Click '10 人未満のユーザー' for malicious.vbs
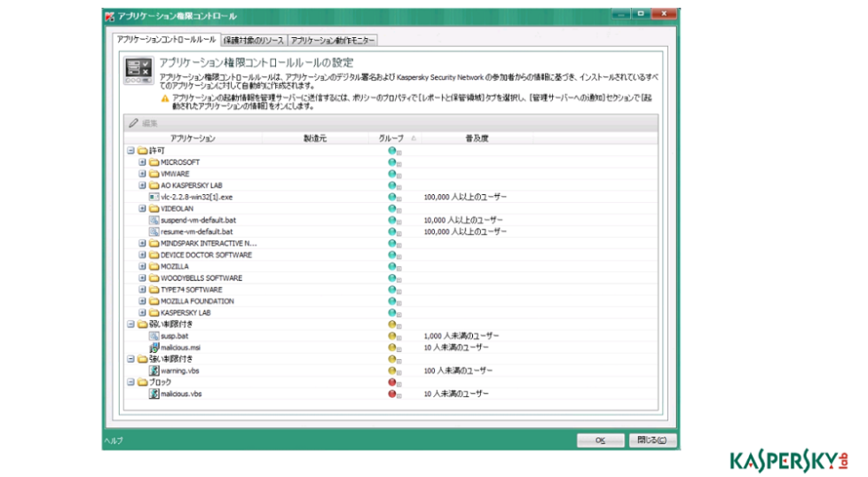Image resolution: width=868 pixels, height=477 pixels. [456, 394]
